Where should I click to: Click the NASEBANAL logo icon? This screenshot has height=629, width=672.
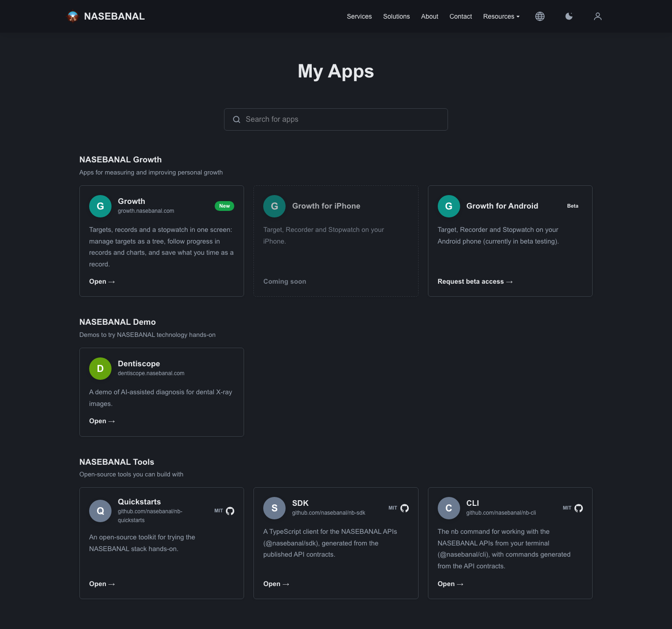[x=73, y=16]
